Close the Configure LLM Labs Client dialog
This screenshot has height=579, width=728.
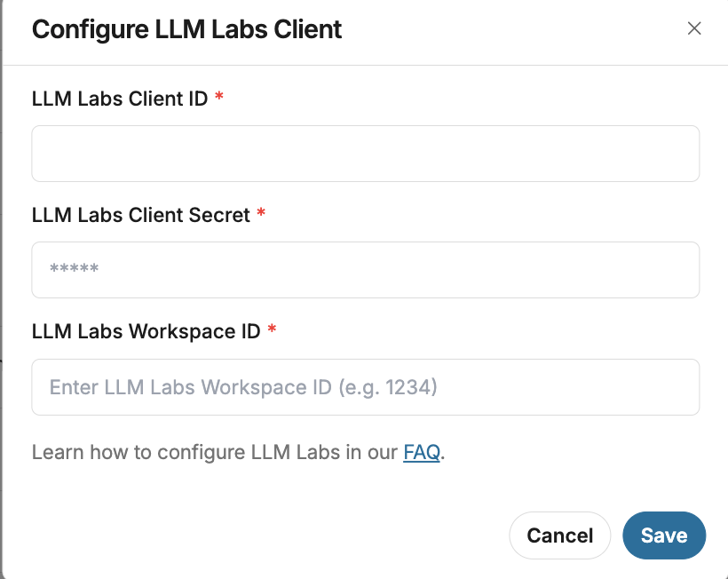click(694, 28)
